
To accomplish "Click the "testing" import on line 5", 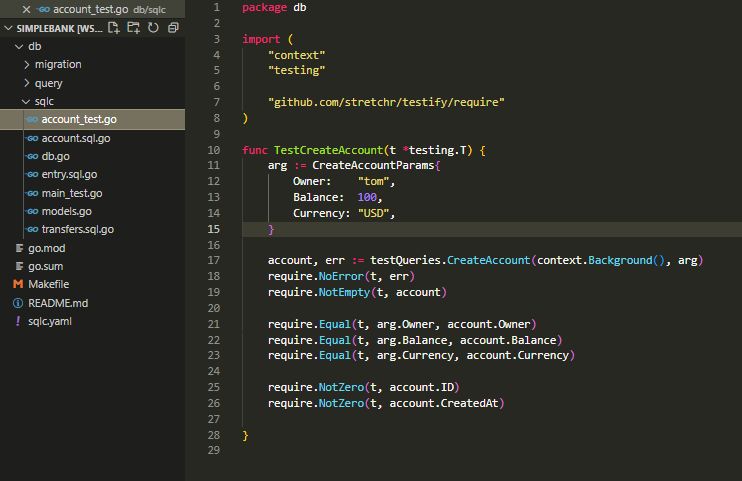I will (296, 70).
